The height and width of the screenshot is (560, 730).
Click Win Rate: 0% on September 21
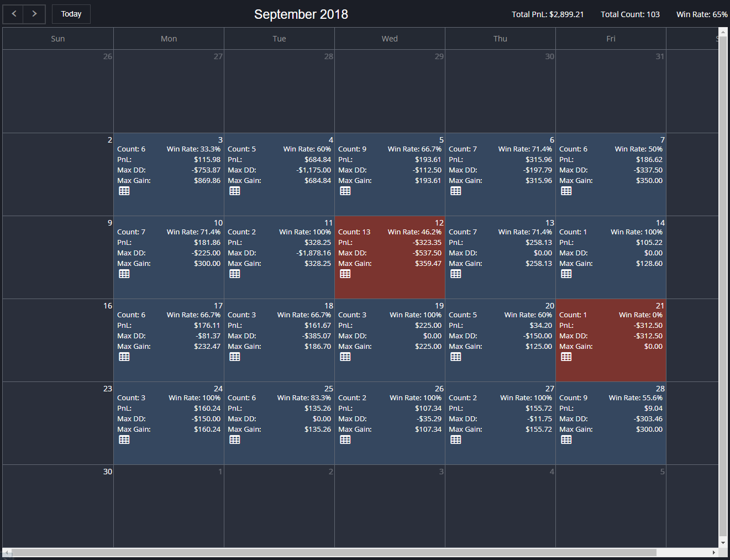point(640,315)
